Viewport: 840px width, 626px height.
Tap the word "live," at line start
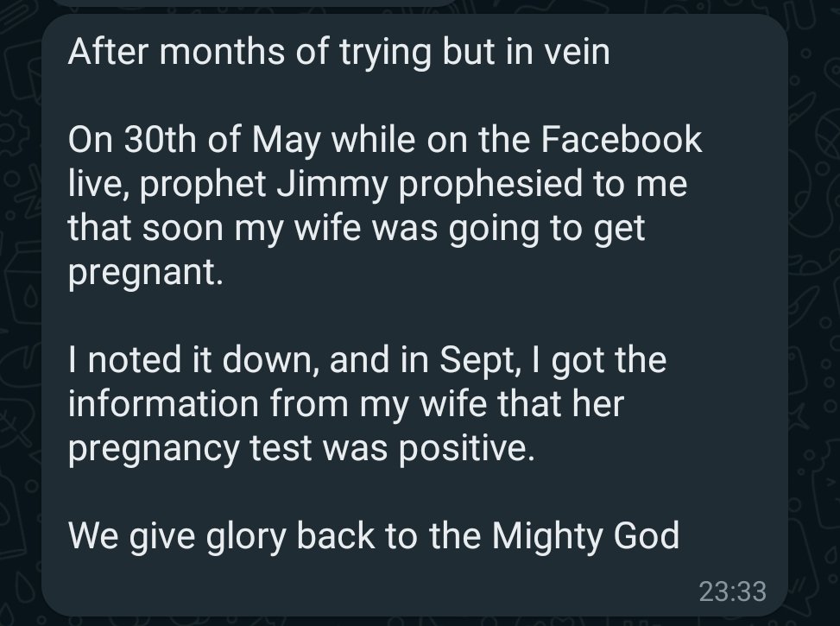coord(96,185)
